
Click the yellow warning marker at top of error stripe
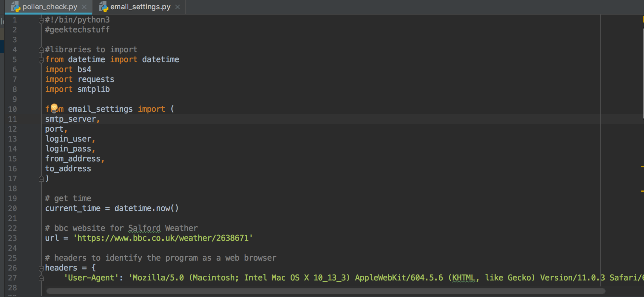coord(643,20)
